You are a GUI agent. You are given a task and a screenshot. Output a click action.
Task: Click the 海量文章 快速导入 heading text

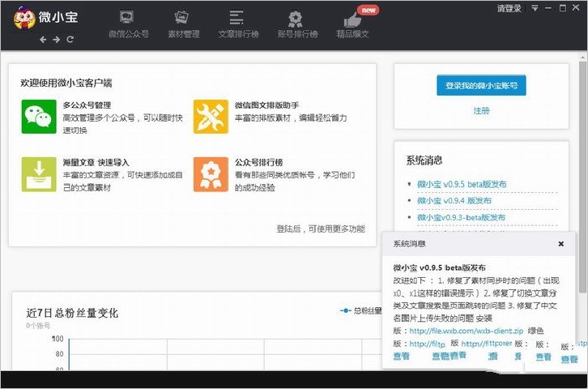point(96,162)
